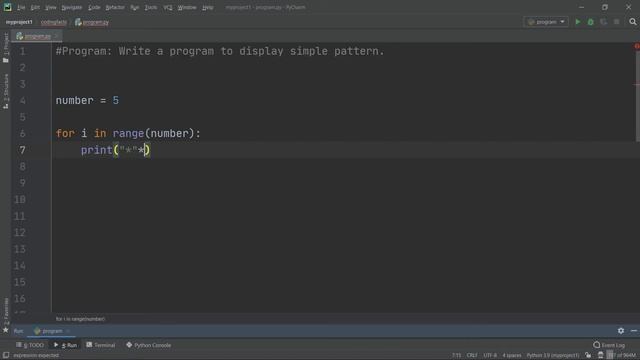This screenshot has width=640, height=360.
Task: Click the 'expression expected' status message
Action: point(36,356)
